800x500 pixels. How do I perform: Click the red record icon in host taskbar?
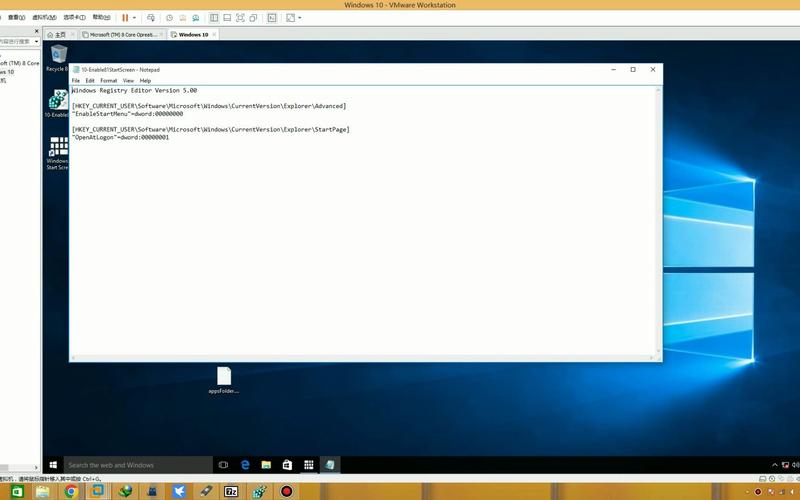coord(287,491)
